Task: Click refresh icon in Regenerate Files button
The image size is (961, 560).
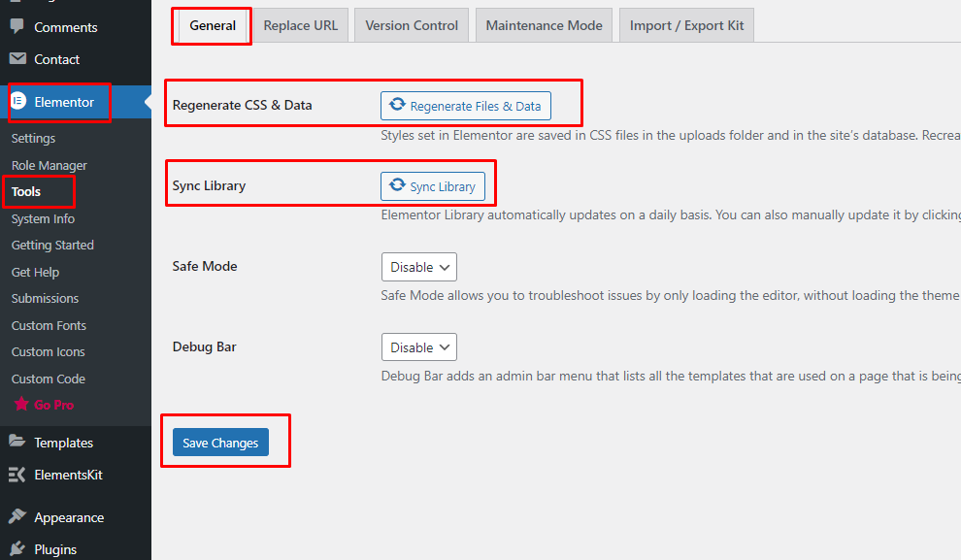Action: point(397,104)
